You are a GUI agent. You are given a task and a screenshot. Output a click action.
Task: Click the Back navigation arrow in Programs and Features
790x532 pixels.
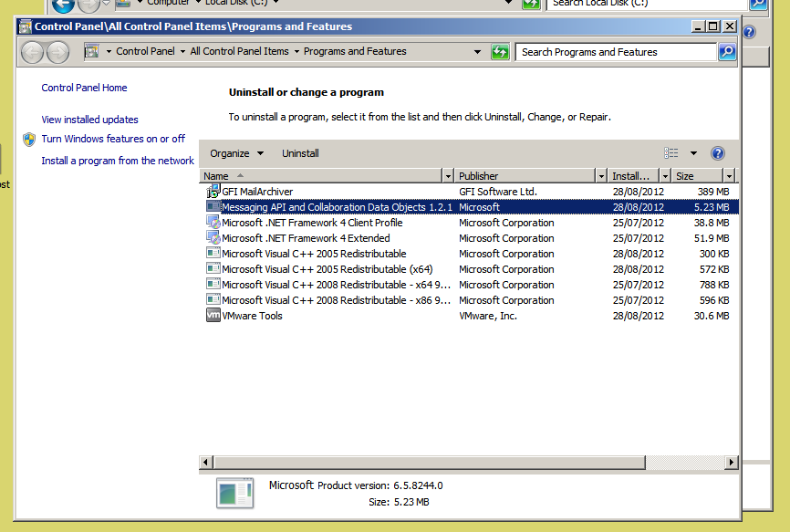[x=33, y=52]
